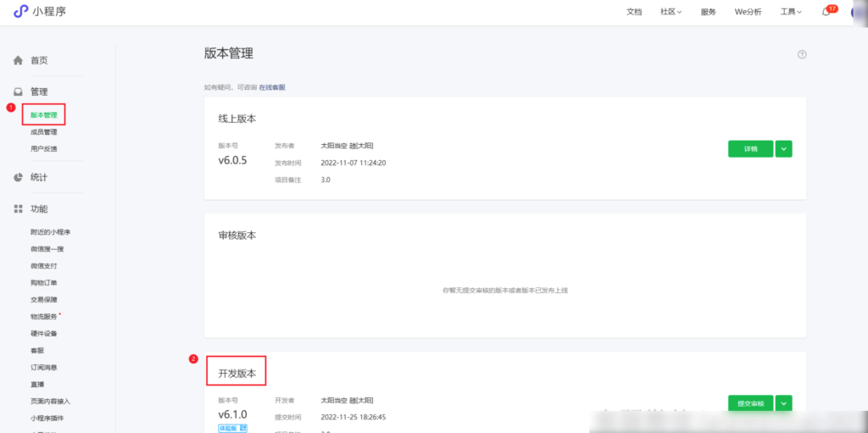The width and height of the screenshot is (868, 433).
Task: Select 成员管理 in the sidebar
Action: coord(44,132)
